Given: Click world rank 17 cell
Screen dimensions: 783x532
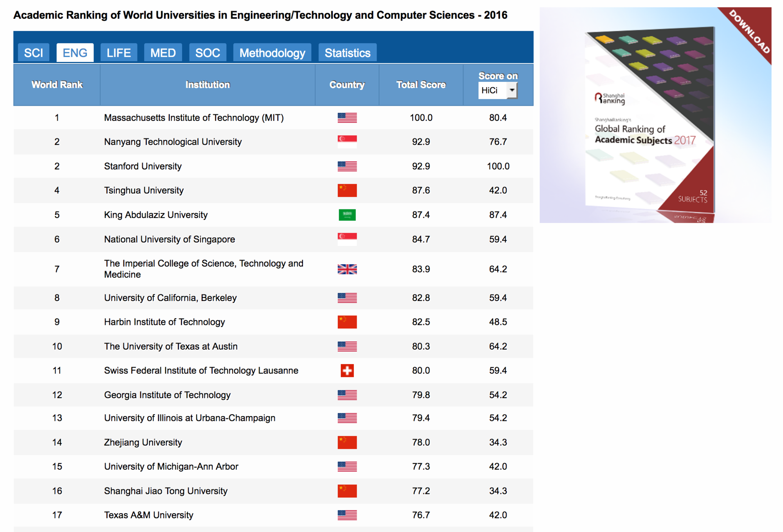Looking at the screenshot, I should point(57,515).
